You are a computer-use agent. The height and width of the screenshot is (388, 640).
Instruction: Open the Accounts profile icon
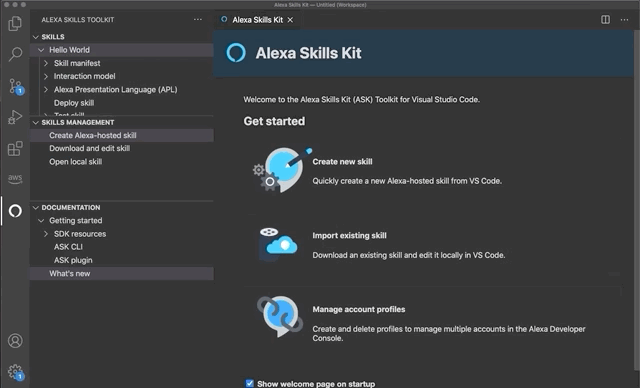point(15,341)
